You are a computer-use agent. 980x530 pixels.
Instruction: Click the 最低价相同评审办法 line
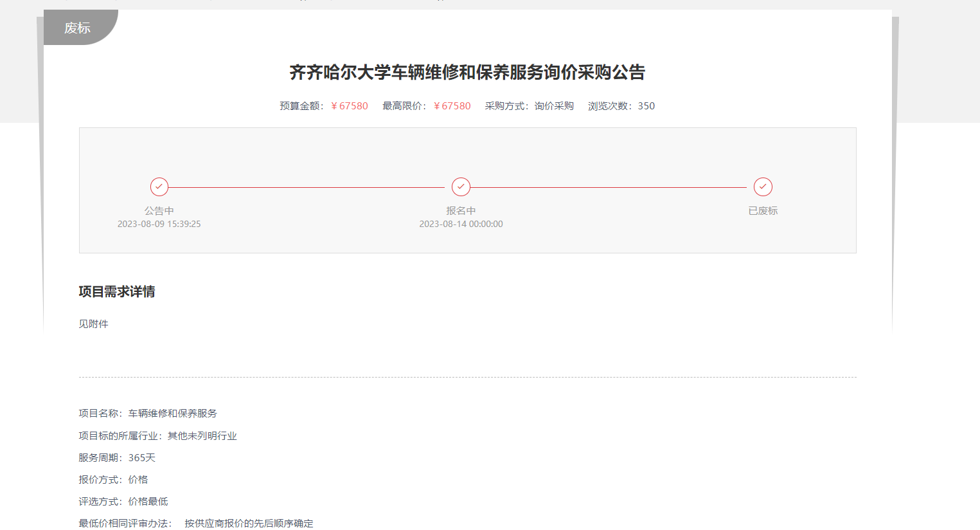(x=196, y=523)
